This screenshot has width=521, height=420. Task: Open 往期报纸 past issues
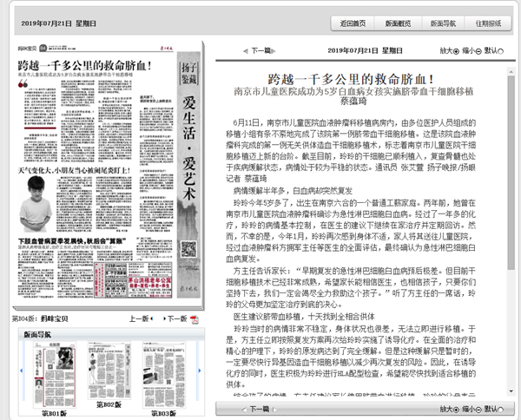(x=489, y=23)
